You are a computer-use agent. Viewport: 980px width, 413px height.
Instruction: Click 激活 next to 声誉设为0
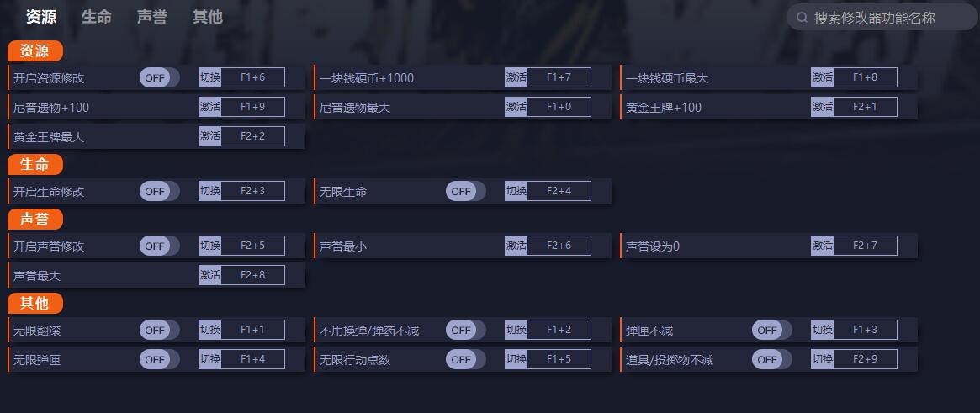[822, 246]
